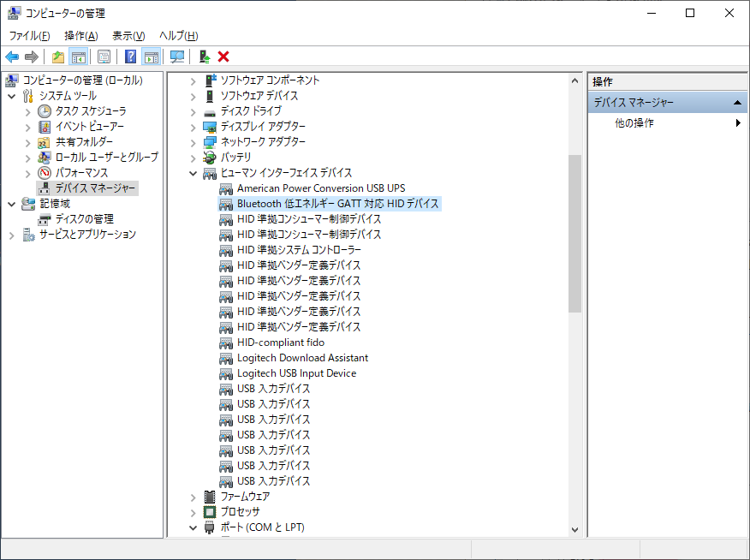Scan for hardware changes with monitor icon
Screen dimensions: 750x560
tap(177, 57)
